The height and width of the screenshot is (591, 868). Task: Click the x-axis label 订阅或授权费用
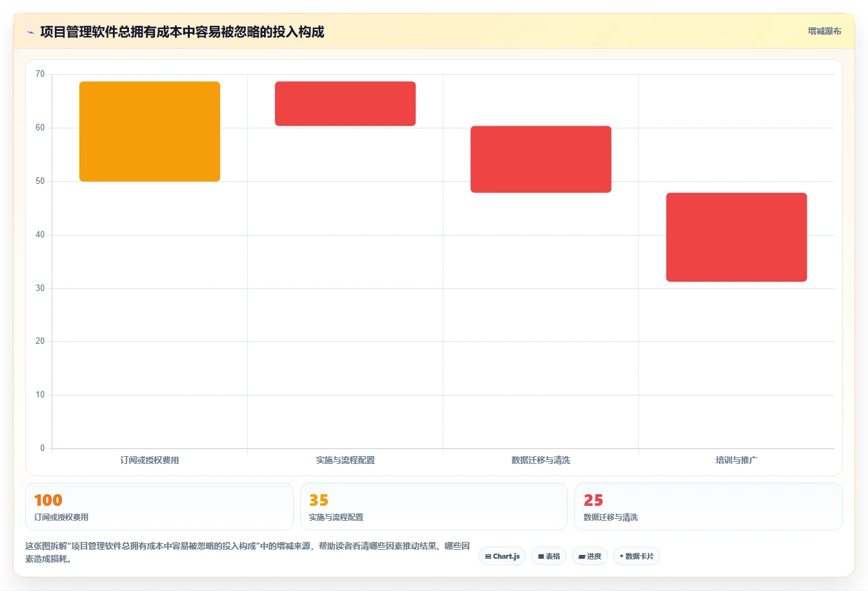[x=150, y=460]
